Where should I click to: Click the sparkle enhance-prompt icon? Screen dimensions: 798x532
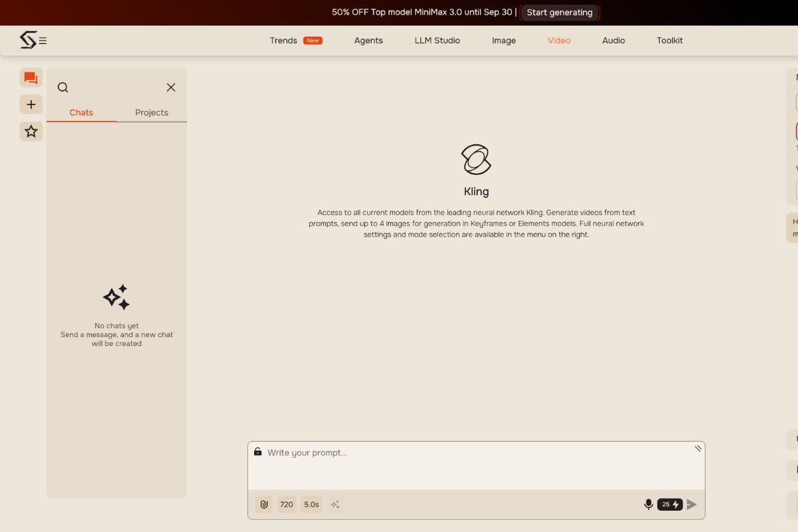(x=335, y=504)
